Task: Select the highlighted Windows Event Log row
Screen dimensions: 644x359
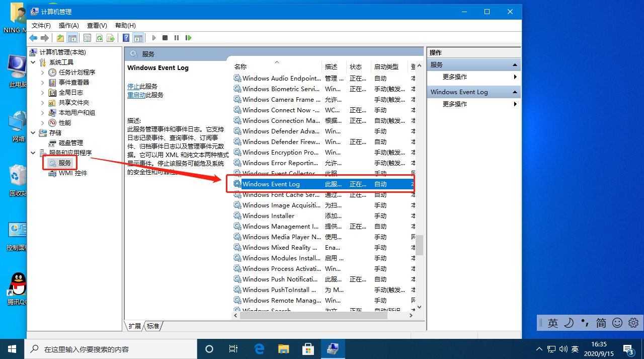Action: coord(323,184)
